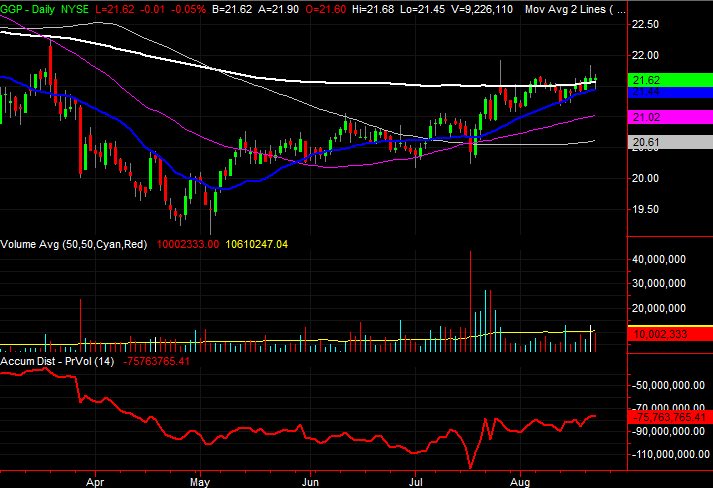The height and width of the screenshot is (488, 713).
Task: Click the red -75,763,765.41 axis marker
Action: tap(670, 417)
